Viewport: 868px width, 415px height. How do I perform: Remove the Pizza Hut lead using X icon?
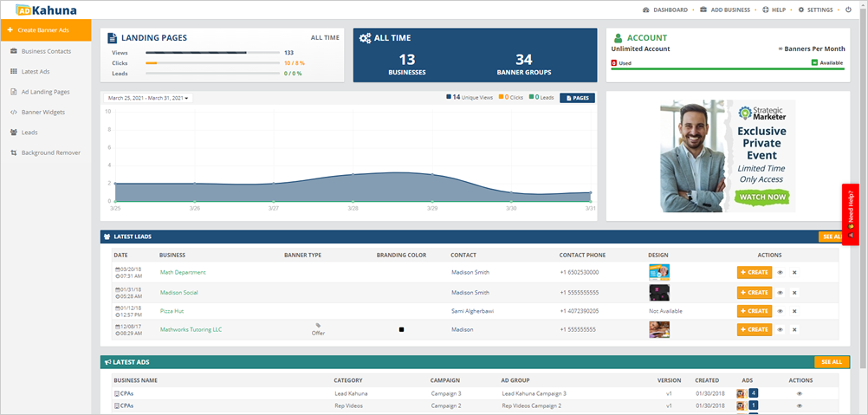[x=794, y=310]
